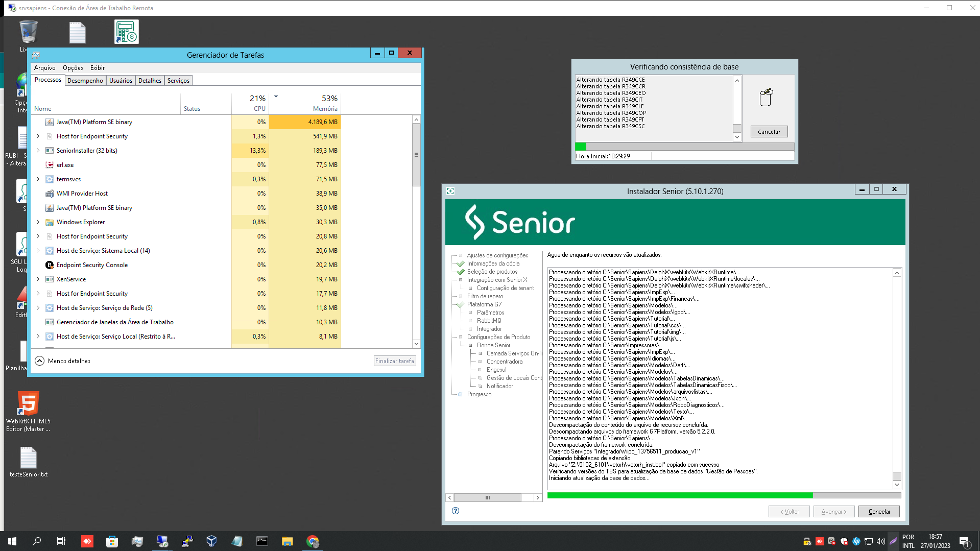Click the WMI Provider Host process icon
Image resolution: width=980 pixels, height=551 pixels.
(50, 194)
